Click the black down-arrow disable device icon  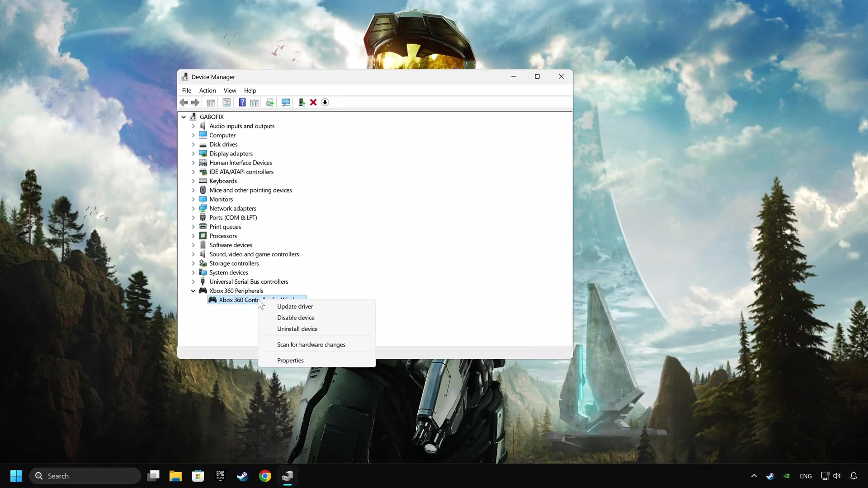(325, 103)
